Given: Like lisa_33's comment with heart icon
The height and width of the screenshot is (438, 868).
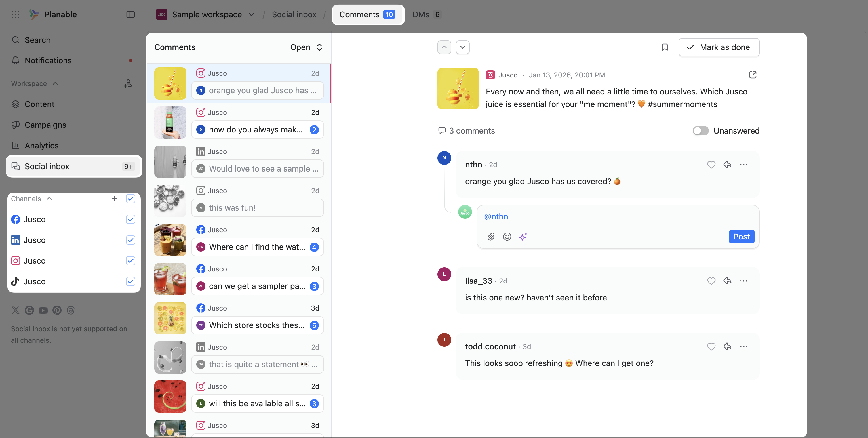Looking at the screenshot, I should point(711,281).
